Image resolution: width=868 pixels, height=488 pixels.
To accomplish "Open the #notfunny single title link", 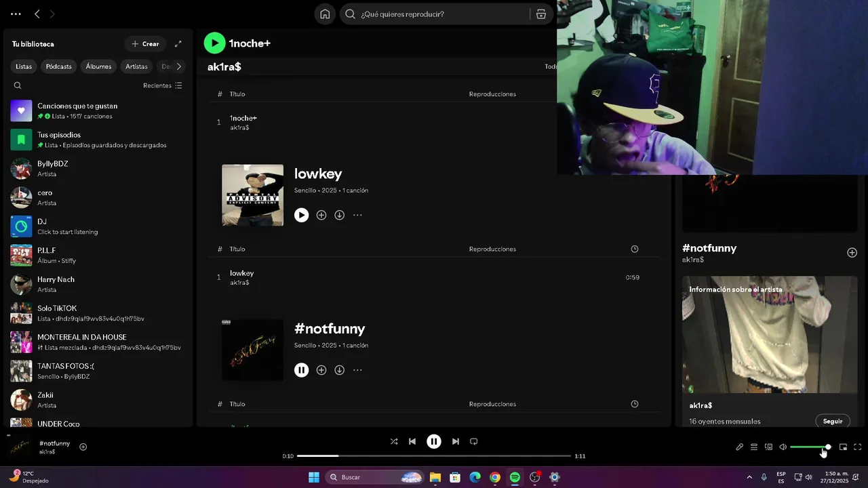I will click(x=330, y=329).
